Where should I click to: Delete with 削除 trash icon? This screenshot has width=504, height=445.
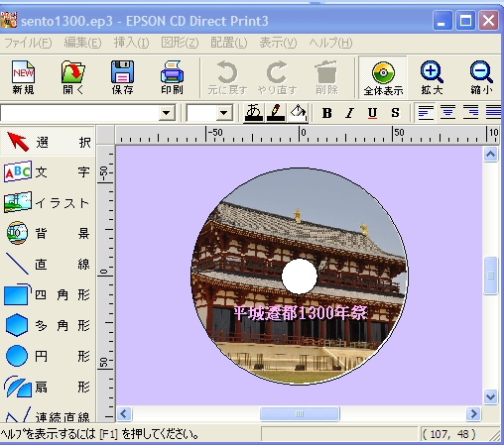coord(326,77)
